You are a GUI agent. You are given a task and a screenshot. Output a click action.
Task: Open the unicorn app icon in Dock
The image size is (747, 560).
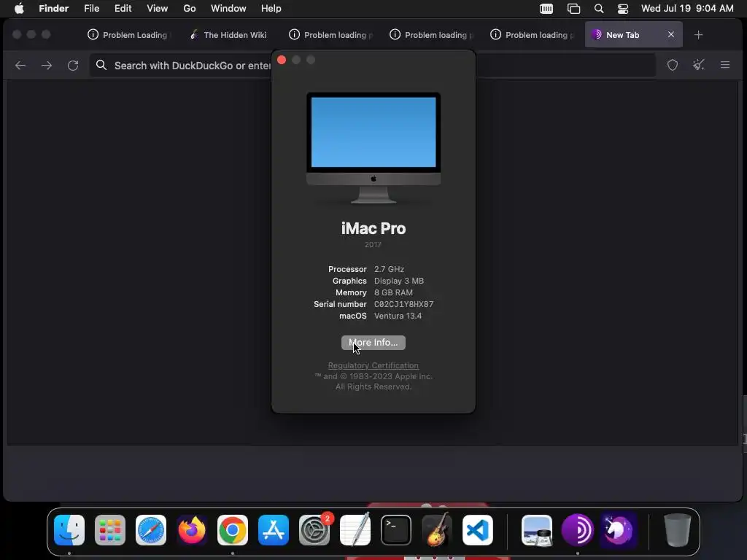tap(619, 530)
